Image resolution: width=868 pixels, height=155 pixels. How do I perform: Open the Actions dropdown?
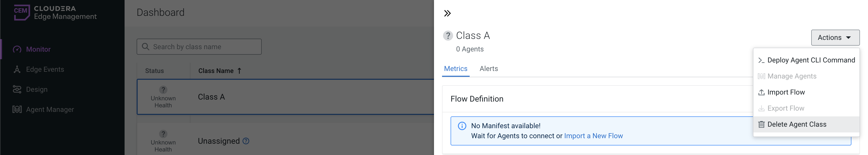point(835,38)
